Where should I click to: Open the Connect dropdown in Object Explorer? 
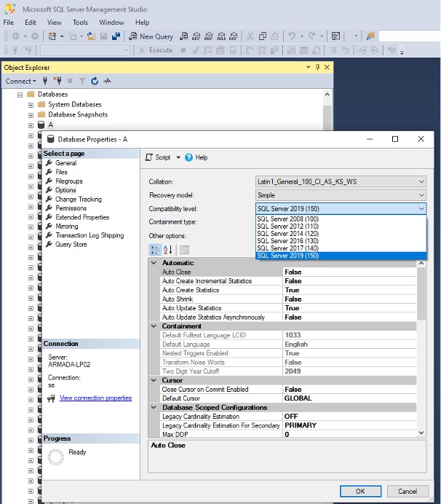coord(21,82)
